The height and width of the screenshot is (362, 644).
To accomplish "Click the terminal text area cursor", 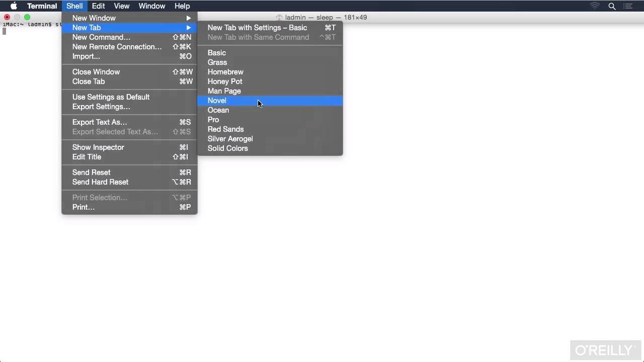I will 5,32.
